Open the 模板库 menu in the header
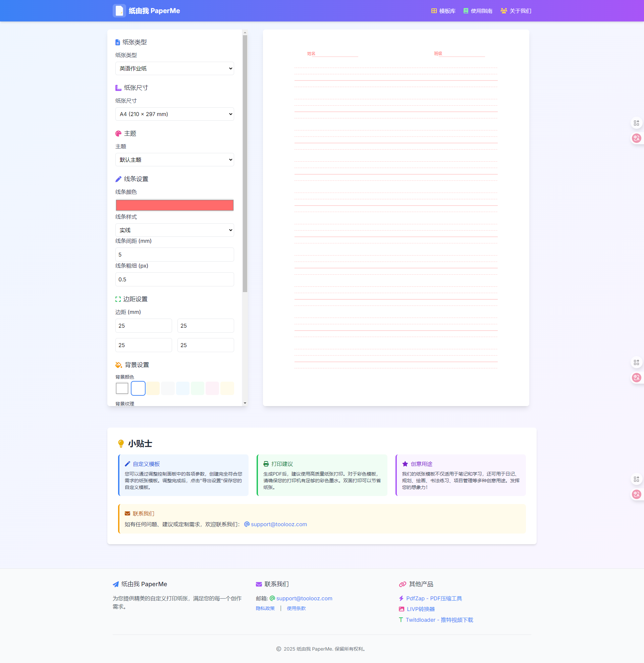The width and height of the screenshot is (644, 663). (443, 10)
